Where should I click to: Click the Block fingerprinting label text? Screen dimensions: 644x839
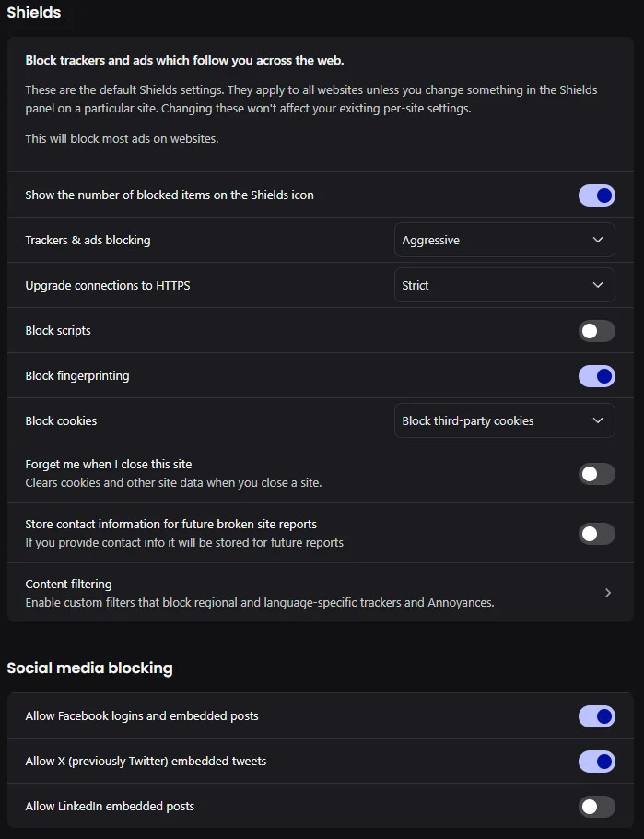pos(77,376)
